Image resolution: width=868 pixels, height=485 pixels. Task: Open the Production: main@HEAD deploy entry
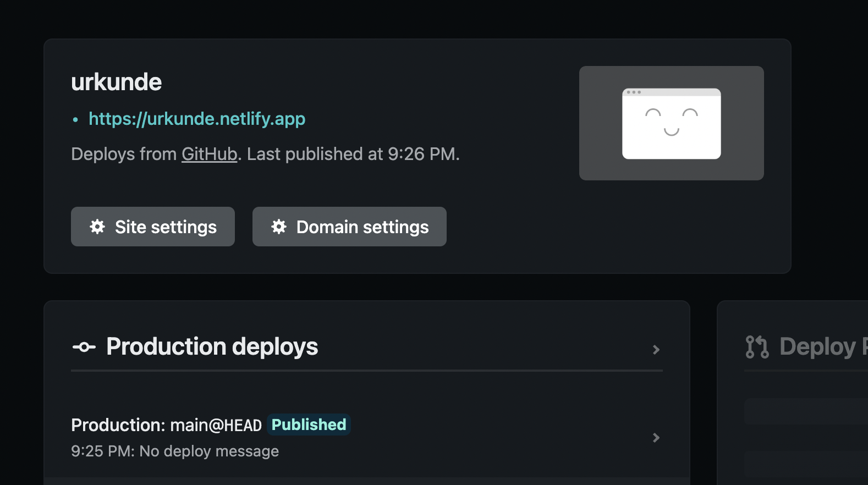(367, 438)
